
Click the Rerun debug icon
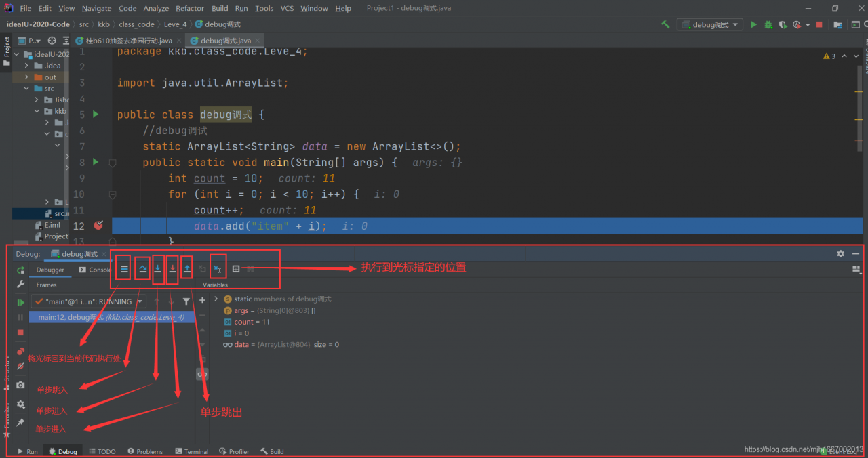click(20, 270)
